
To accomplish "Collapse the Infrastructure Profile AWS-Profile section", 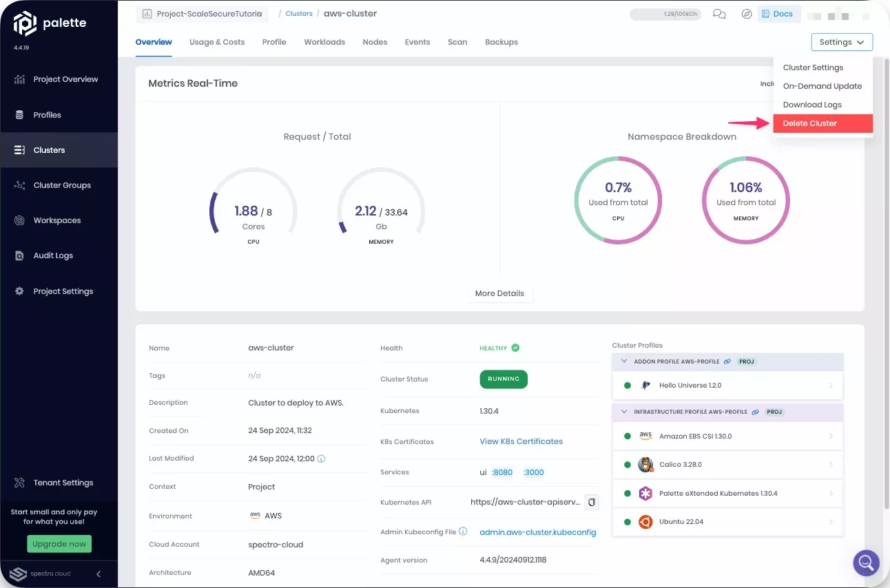I will [x=624, y=412].
